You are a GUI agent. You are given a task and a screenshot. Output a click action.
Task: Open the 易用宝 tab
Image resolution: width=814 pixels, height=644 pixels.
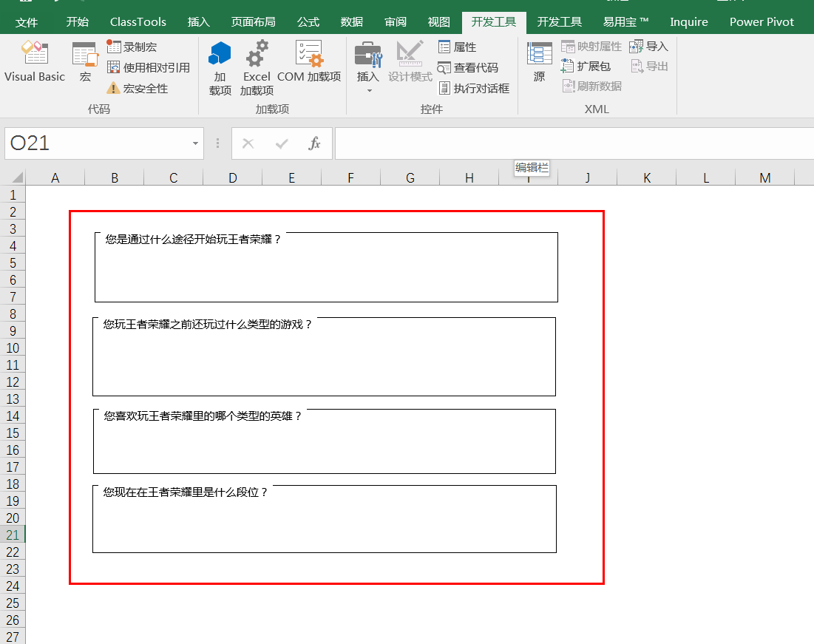point(625,22)
